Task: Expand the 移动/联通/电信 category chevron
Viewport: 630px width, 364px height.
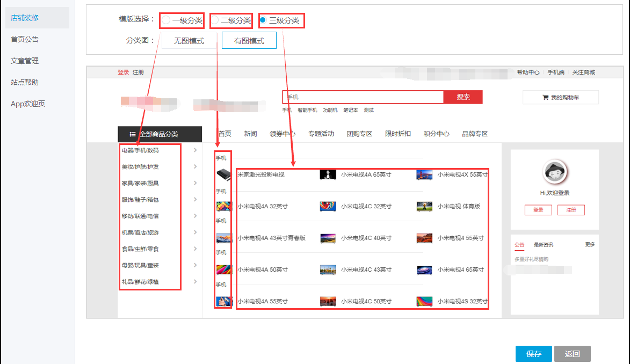Action: [x=195, y=216]
